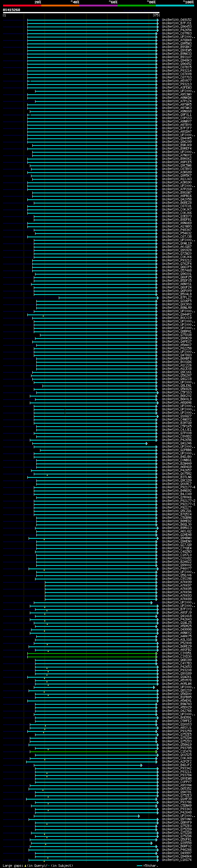Image resolution: width=197 pixels, height=868 pixels.
Task: Click the Large gaps legend text
Action: click(37, 865)
